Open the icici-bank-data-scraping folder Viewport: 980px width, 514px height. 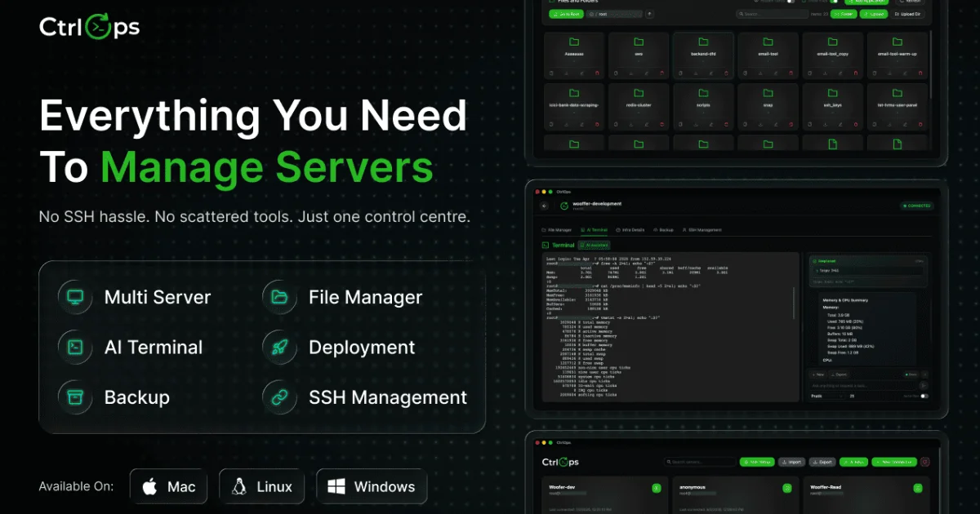tap(574, 106)
